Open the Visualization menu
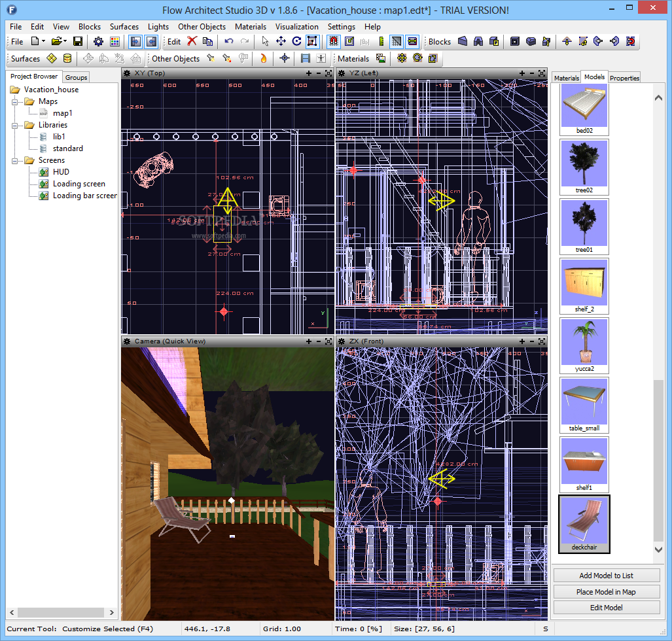The image size is (672, 641). [x=296, y=27]
